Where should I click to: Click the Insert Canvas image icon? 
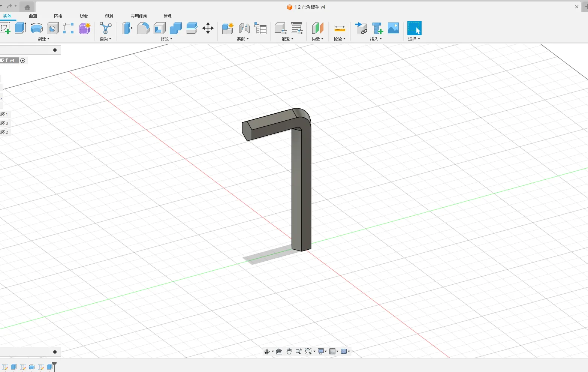point(393,28)
